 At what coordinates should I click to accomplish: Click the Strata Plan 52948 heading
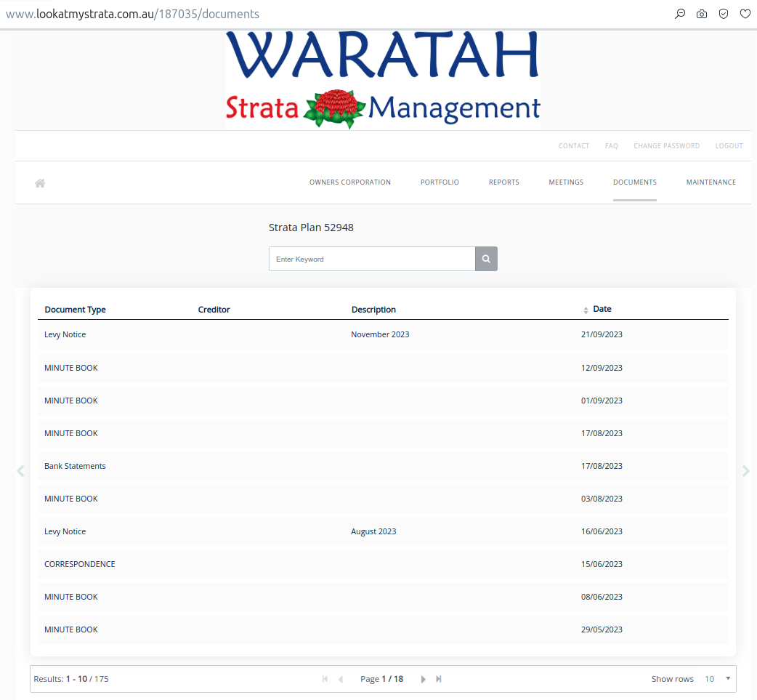pyautogui.click(x=311, y=228)
